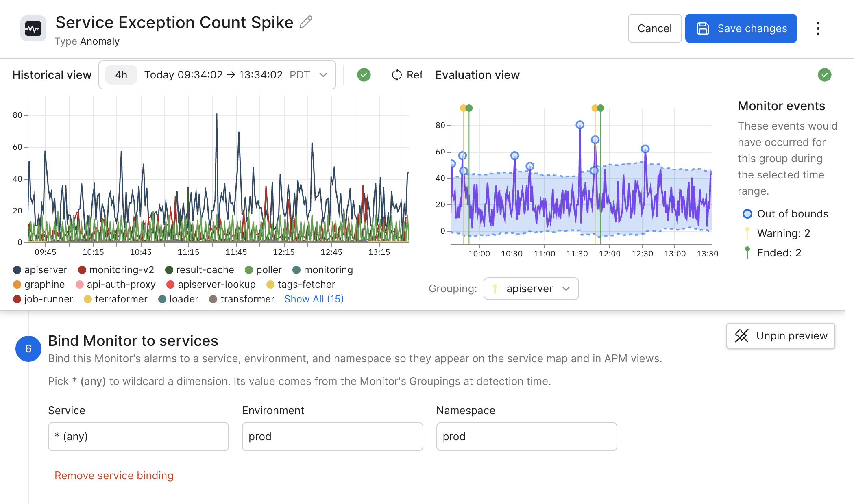Expand the time range picker dropdown
Screen dimensions: 854x504
323,75
